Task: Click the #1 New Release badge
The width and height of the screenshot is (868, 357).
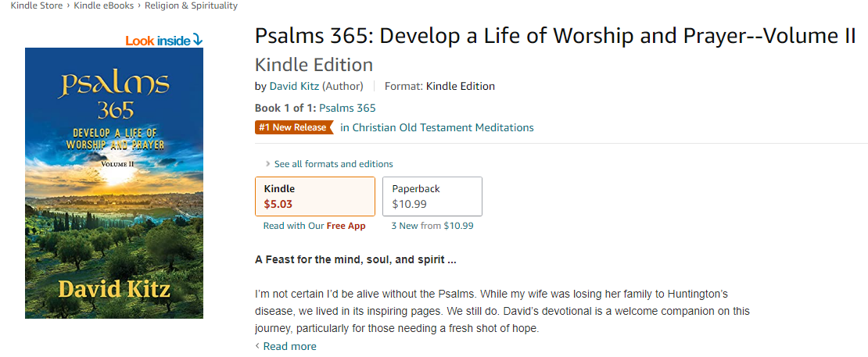Action: (293, 127)
